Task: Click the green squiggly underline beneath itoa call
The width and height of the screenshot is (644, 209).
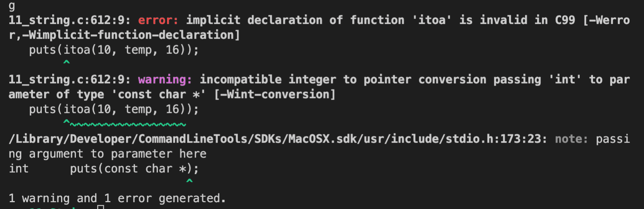Action: (x=128, y=125)
